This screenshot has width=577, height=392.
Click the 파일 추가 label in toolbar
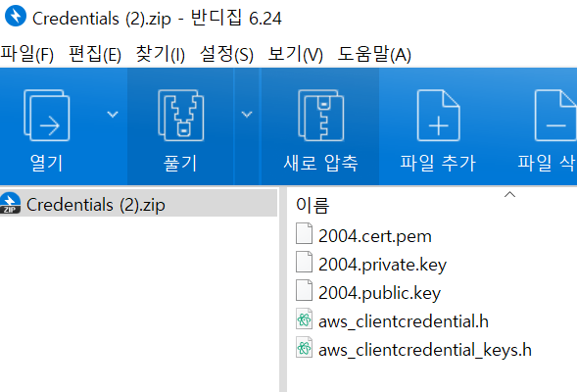[438, 163]
